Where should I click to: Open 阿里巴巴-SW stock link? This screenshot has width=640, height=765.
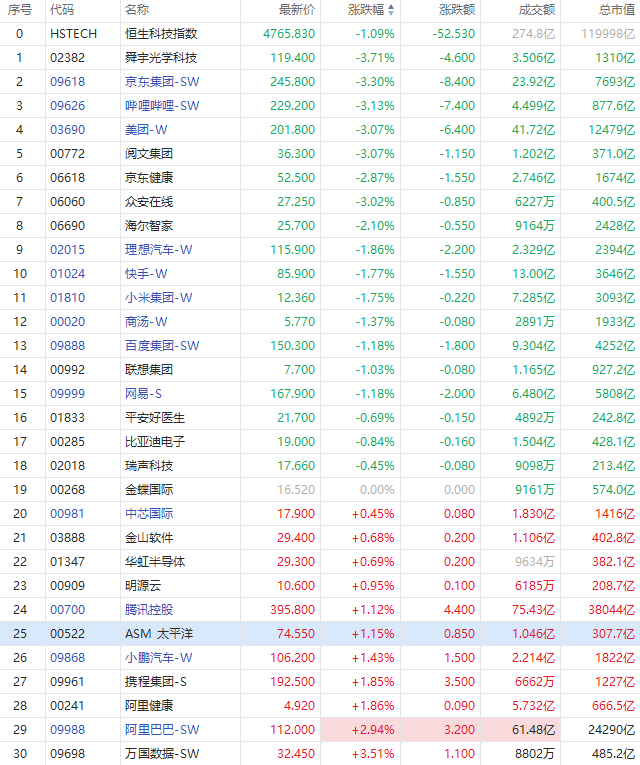click(162, 730)
